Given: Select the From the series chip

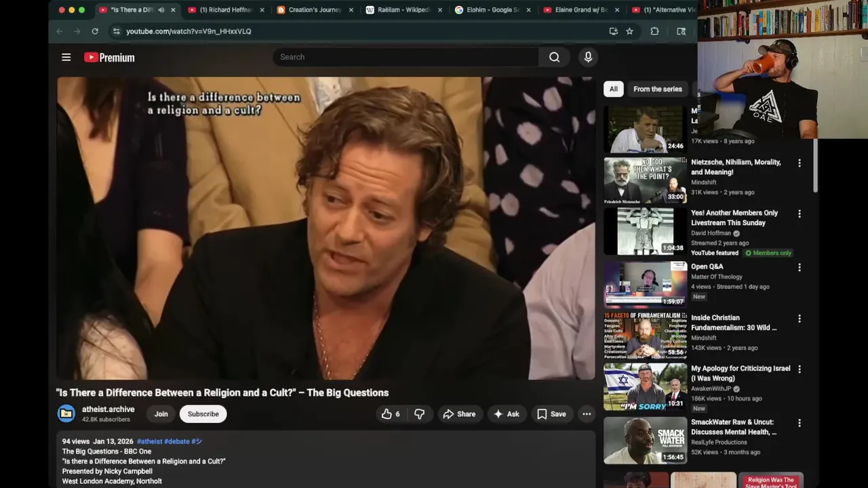Looking at the screenshot, I should point(658,89).
